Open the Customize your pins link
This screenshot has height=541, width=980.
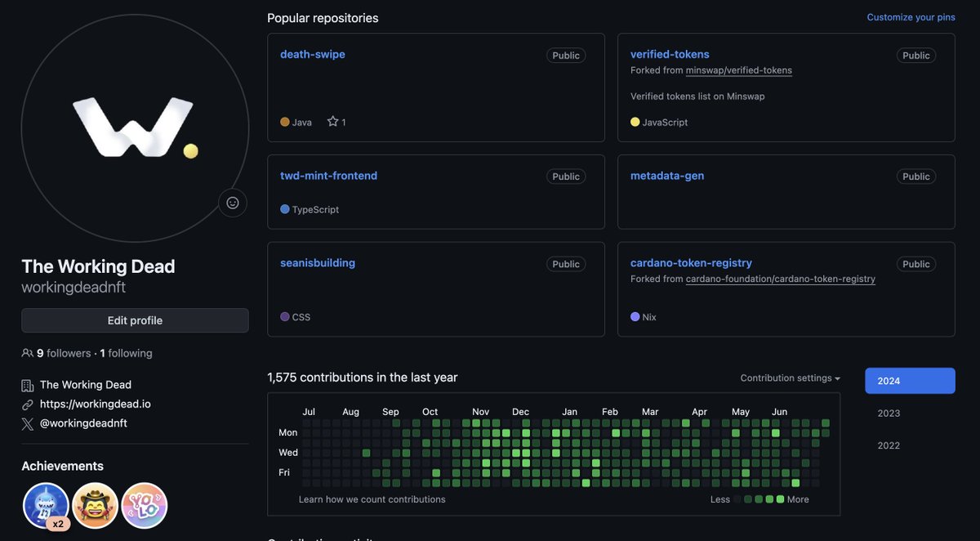click(910, 16)
